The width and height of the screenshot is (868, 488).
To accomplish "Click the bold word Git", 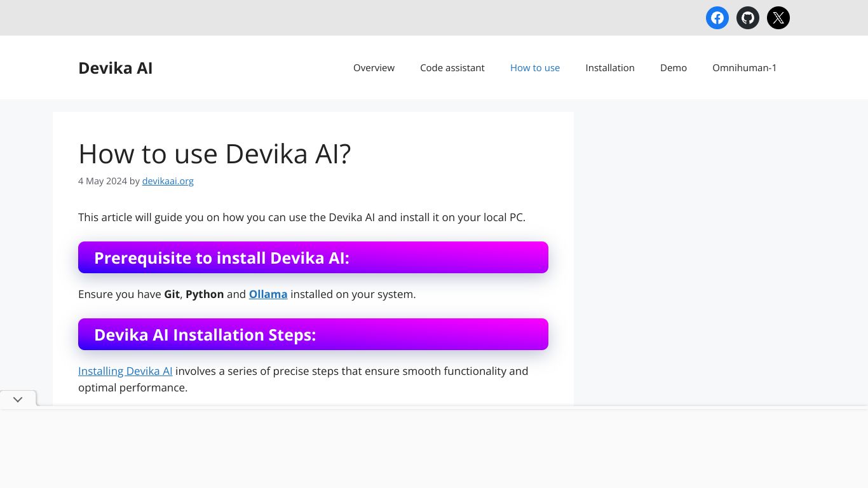I will [x=172, y=294].
